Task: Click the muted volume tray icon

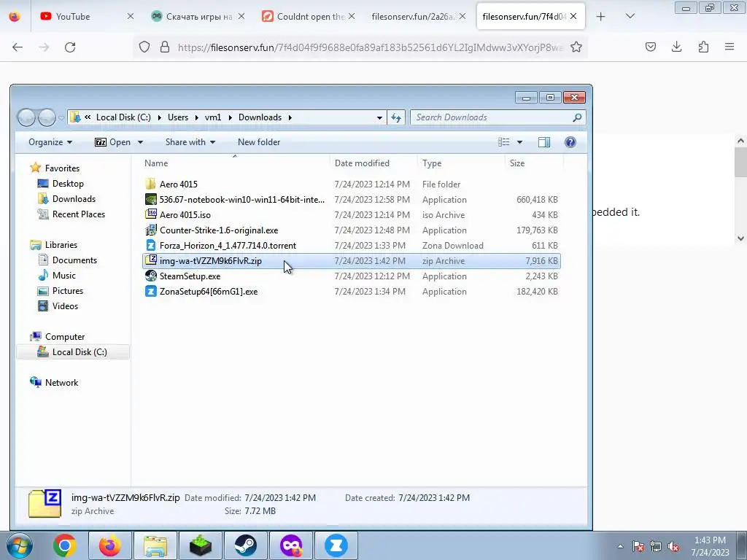Action: click(x=673, y=546)
